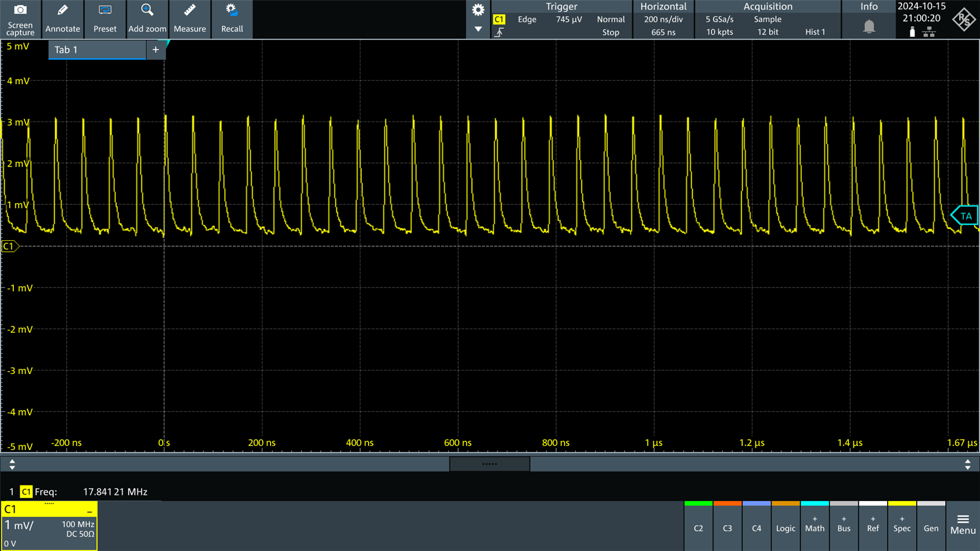Open the Annotate pencil tool
The width and height of the screenshot is (980, 551).
pos(63,19)
